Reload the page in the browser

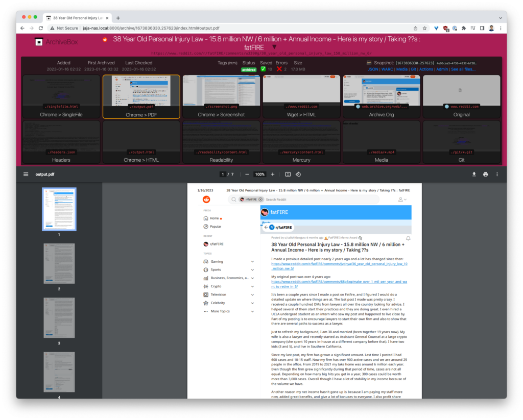[x=41, y=28]
